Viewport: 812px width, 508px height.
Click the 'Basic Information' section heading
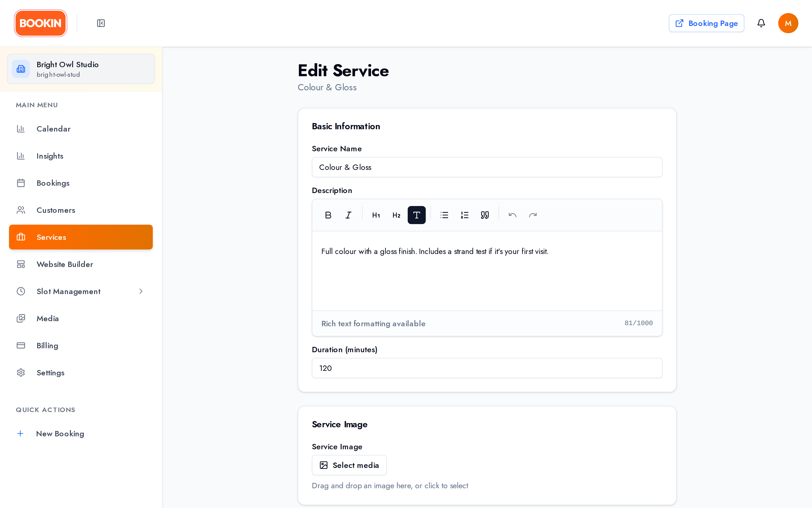pos(346,126)
